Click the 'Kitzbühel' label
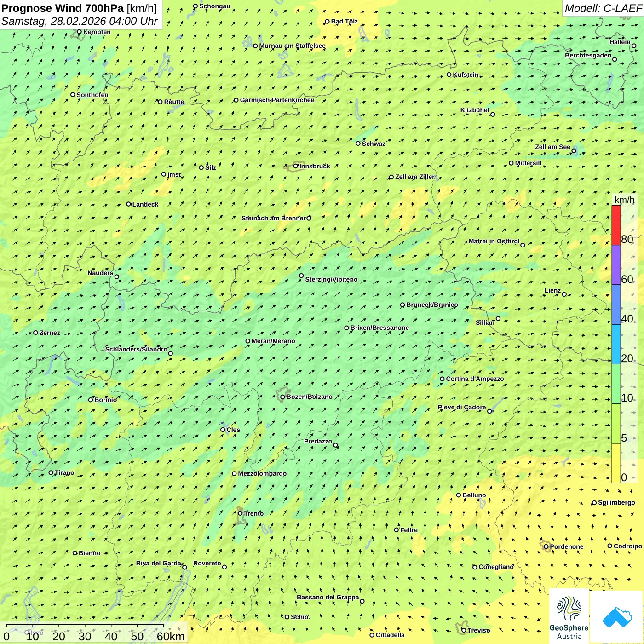The width and height of the screenshot is (644, 644). pyautogui.click(x=475, y=110)
